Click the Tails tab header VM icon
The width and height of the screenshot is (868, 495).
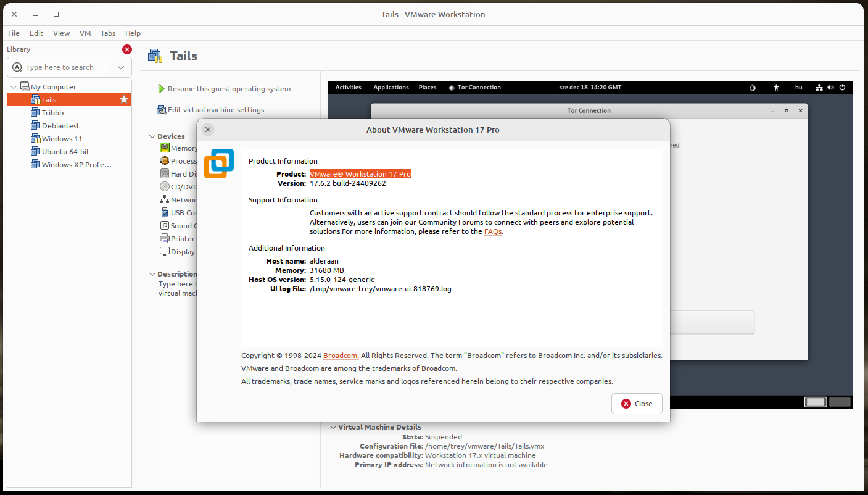pyautogui.click(x=155, y=56)
